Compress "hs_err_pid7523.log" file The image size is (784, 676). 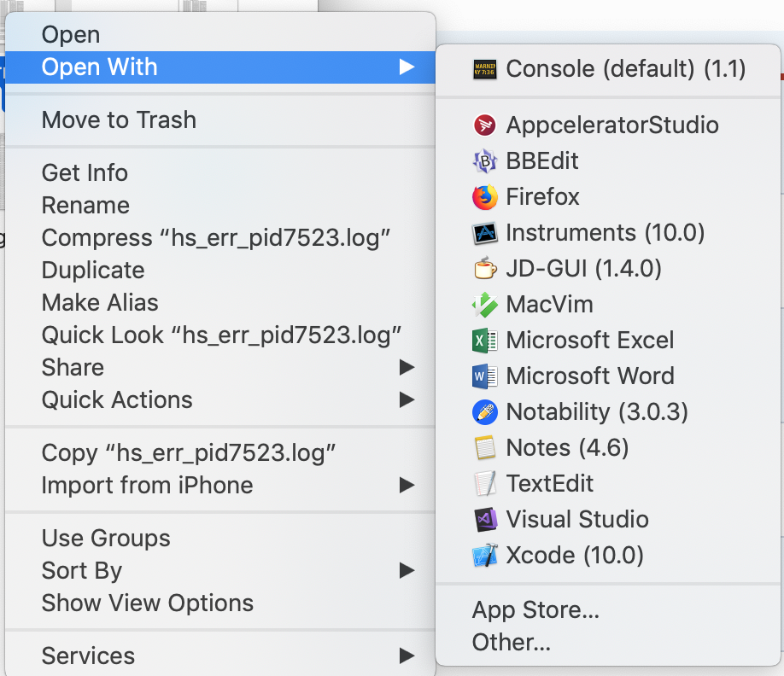(216, 238)
